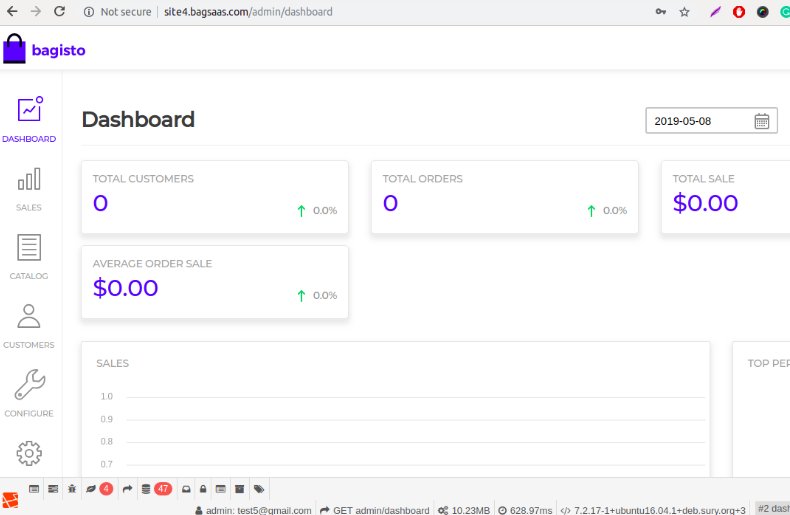Image resolution: width=790 pixels, height=515 pixels.
Task: Open saved passwords key icon
Action: point(660,12)
